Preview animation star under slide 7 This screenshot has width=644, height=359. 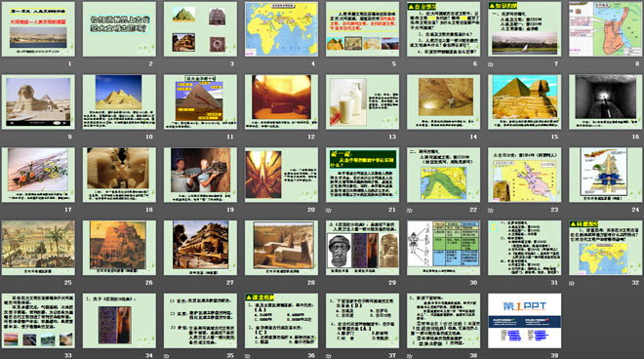coord(491,64)
